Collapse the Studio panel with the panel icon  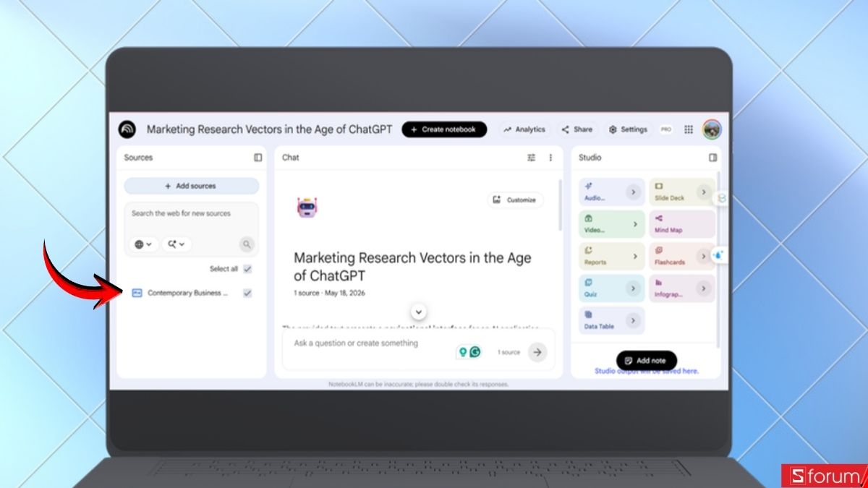tap(712, 158)
